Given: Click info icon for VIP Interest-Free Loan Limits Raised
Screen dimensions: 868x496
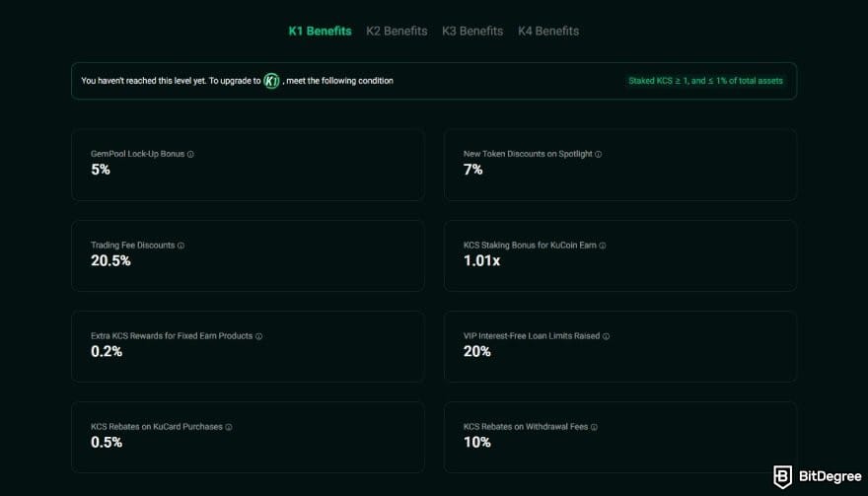Looking at the screenshot, I should coord(606,336).
